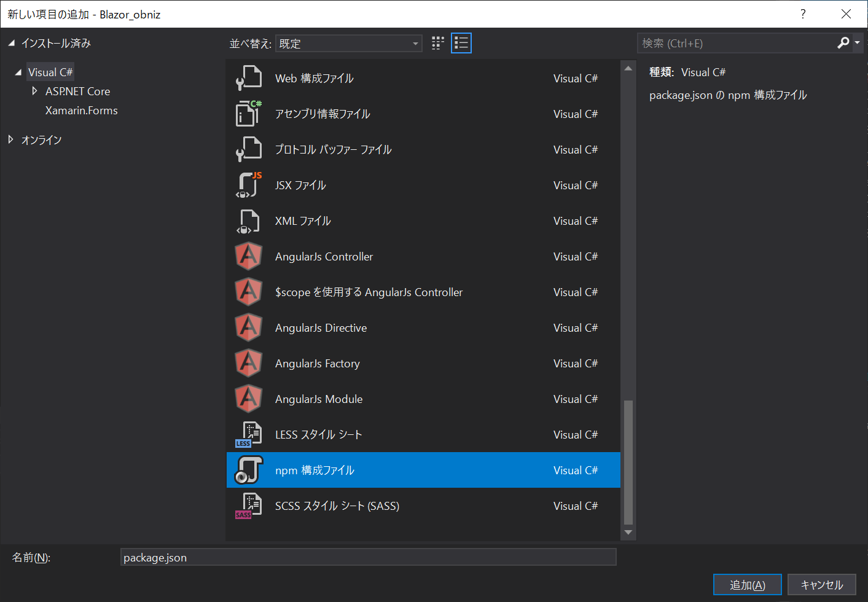This screenshot has height=602, width=868.
Task: Open the search options dropdown arrow
Action: click(x=857, y=43)
